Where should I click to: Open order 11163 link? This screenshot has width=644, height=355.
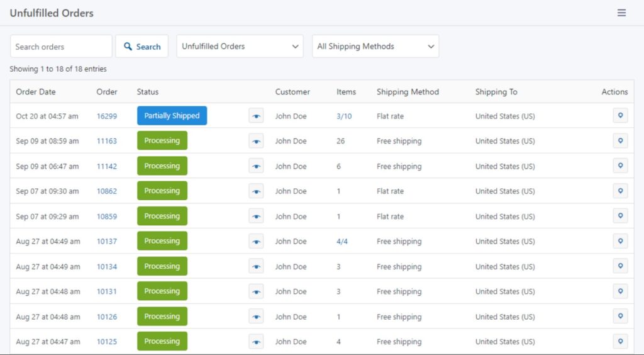point(107,141)
